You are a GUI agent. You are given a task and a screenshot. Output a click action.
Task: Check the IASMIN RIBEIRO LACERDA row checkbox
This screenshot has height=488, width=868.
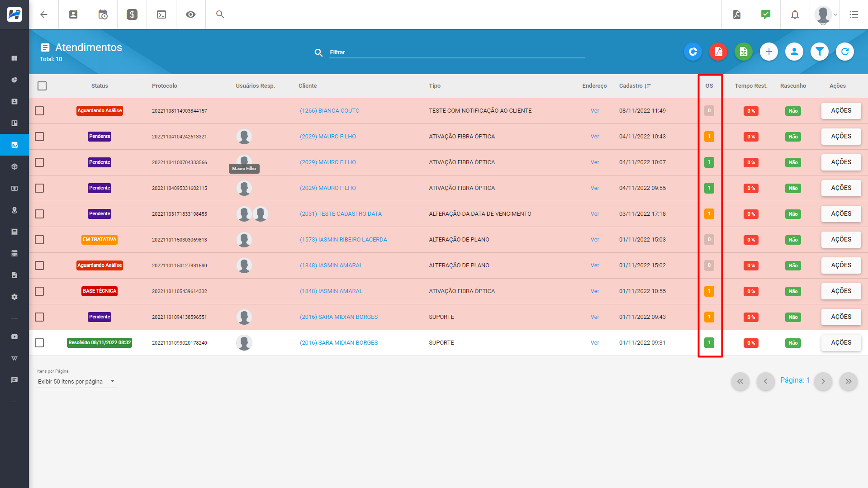[x=39, y=240]
